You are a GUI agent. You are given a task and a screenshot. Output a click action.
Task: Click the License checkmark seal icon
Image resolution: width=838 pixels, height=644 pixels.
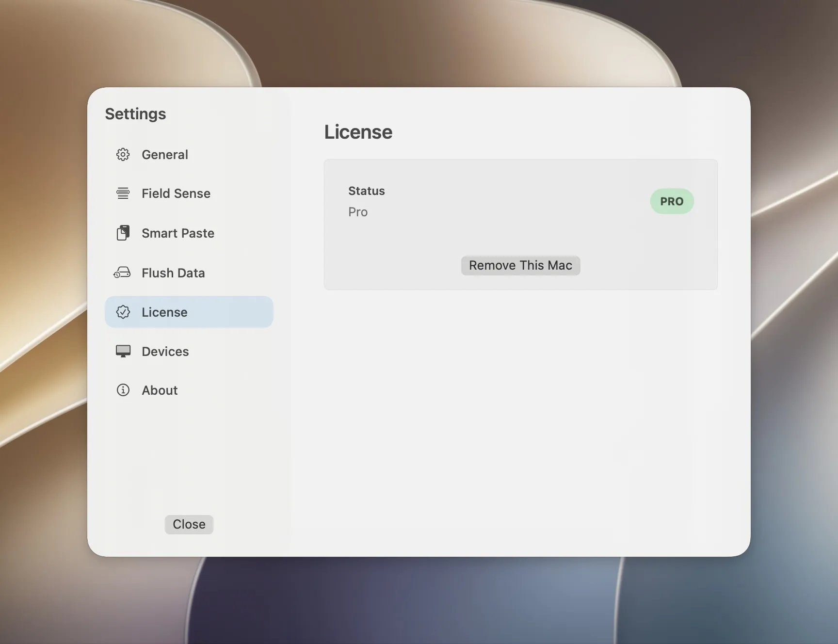pos(123,312)
